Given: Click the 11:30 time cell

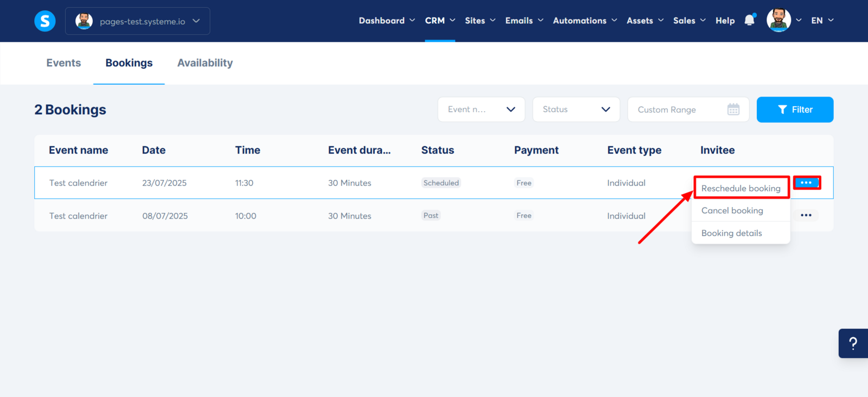Looking at the screenshot, I should pos(244,183).
